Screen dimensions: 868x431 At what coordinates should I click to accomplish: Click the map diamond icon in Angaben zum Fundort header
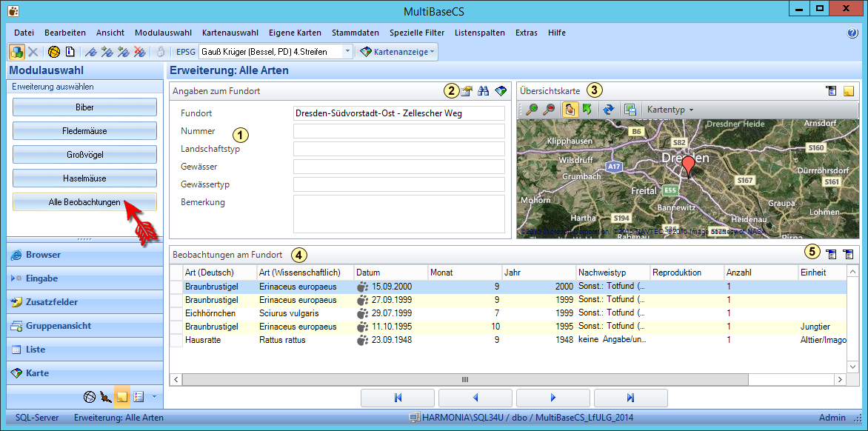click(501, 91)
